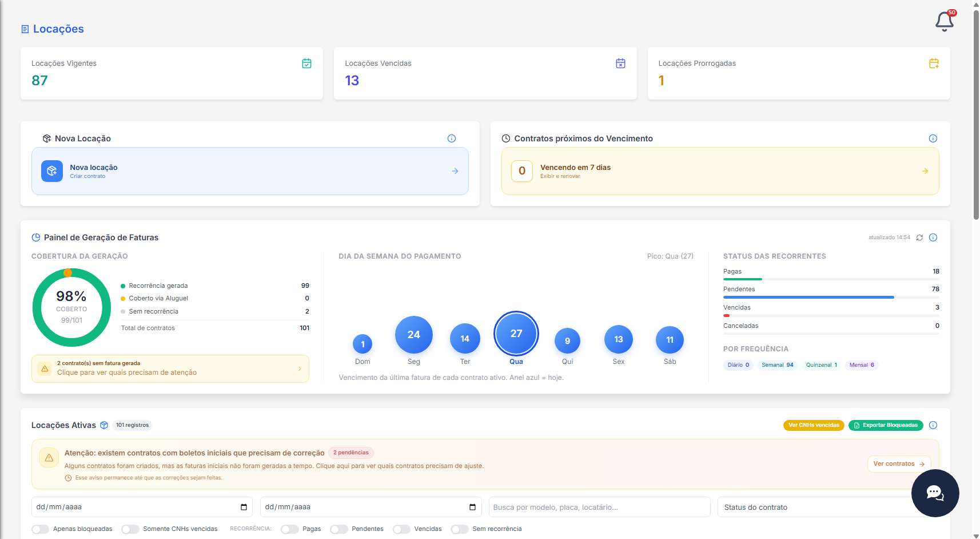Select the Semanal 94 frequency chip
Screen dimensions: 980x539
[x=778, y=365]
